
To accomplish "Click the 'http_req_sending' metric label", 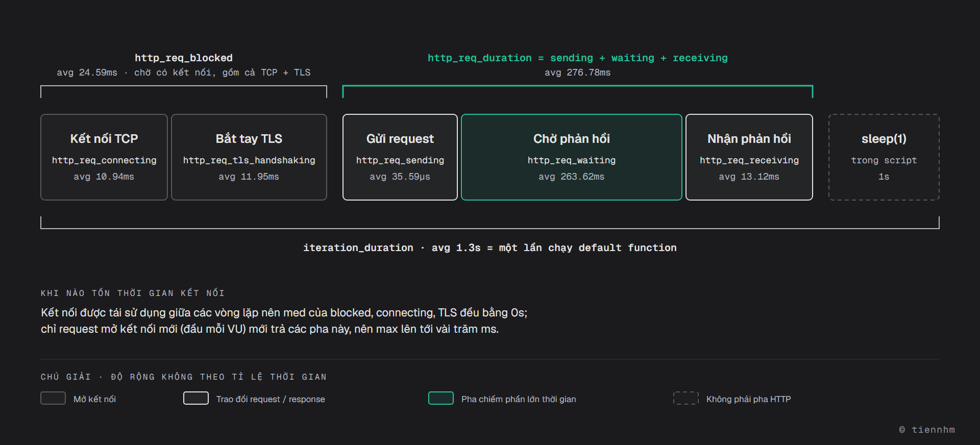I will point(400,160).
